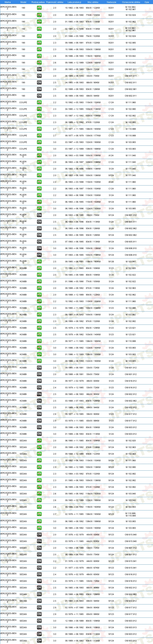Select the W126 body cell
The width and height of the screenshot is (153, 644).
(x=111, y=262)
